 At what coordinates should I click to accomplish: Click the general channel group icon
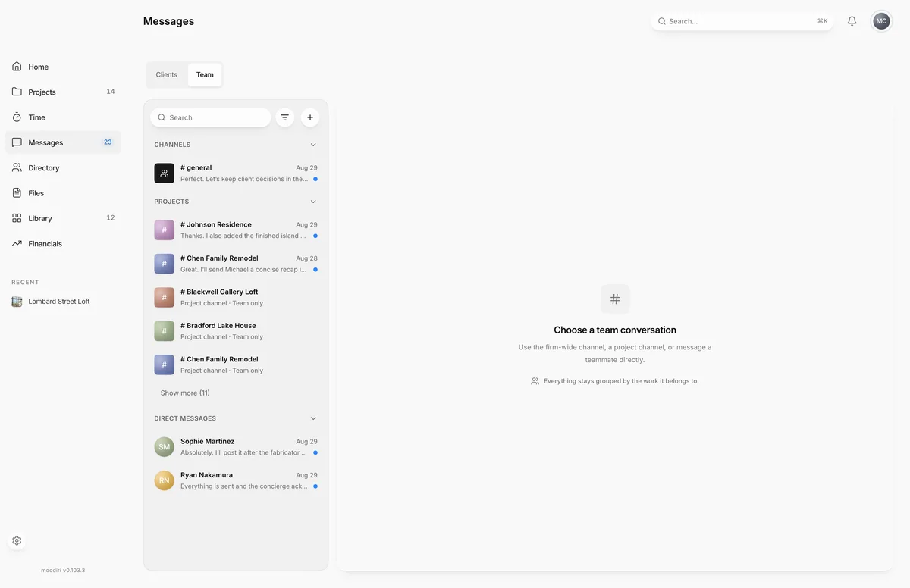(x=165, y=174)
